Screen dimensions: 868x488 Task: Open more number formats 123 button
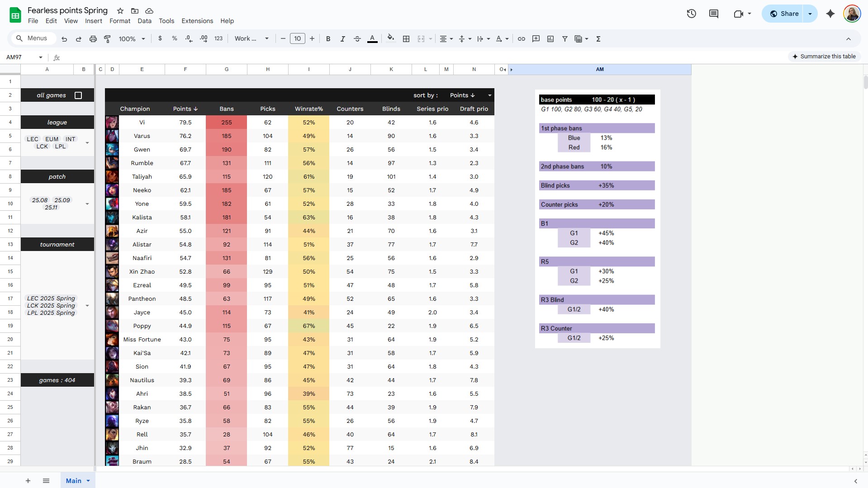click(218, 38)
